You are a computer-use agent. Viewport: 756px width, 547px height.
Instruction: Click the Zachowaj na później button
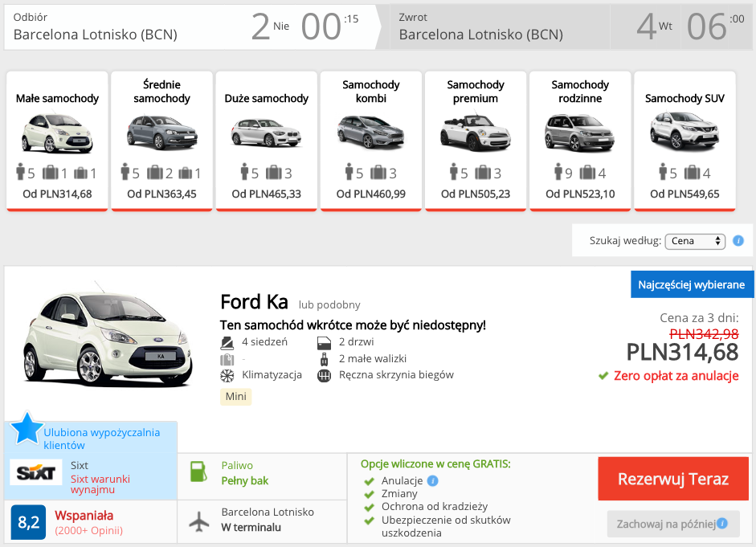pos(673,524)
